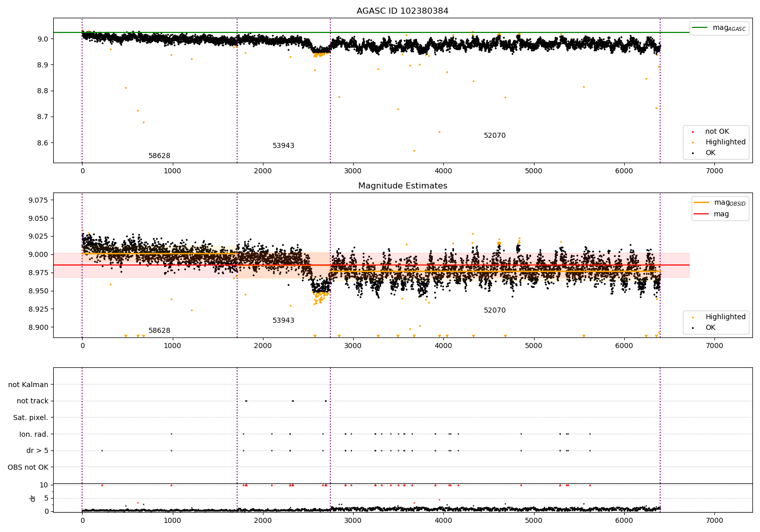This screenshot has width=760, height=532.
Task: Click the Magnitude Estimates subplot title
Action: (x=402, y=185)
